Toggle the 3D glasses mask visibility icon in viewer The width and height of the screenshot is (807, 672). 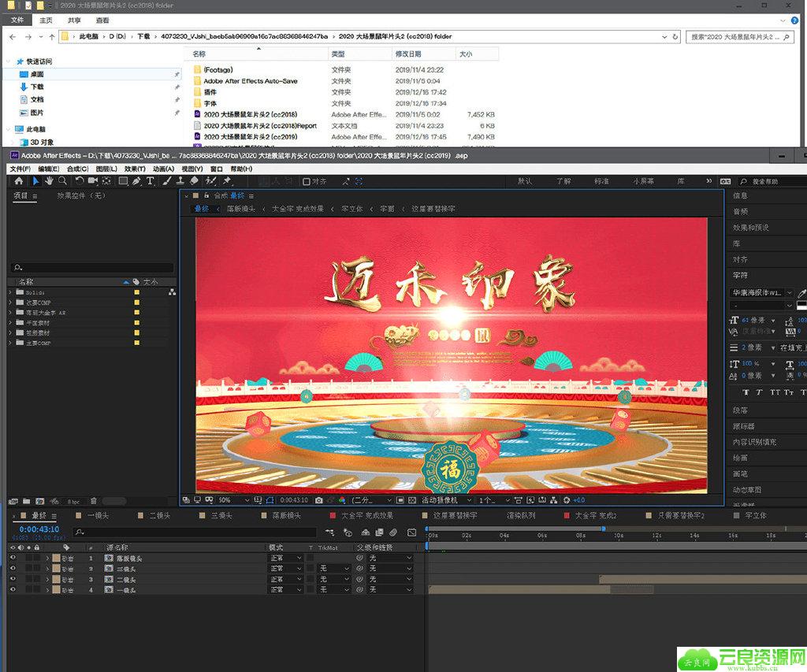[209, 500]
